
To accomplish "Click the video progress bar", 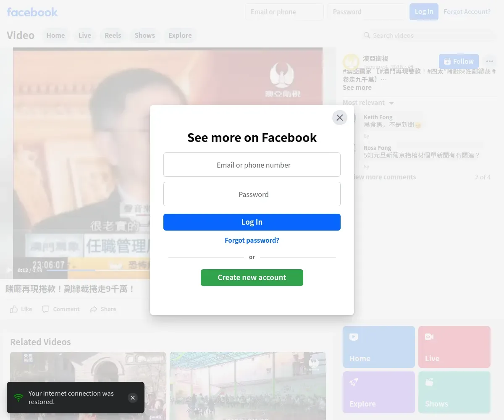I will point(97,270).
